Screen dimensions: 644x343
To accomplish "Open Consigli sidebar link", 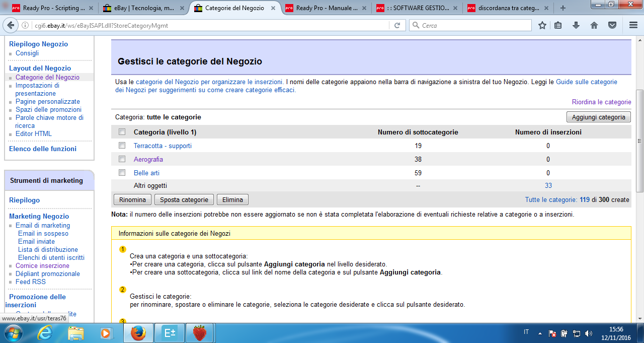I will pyautogui.click(x=27, y=53).
